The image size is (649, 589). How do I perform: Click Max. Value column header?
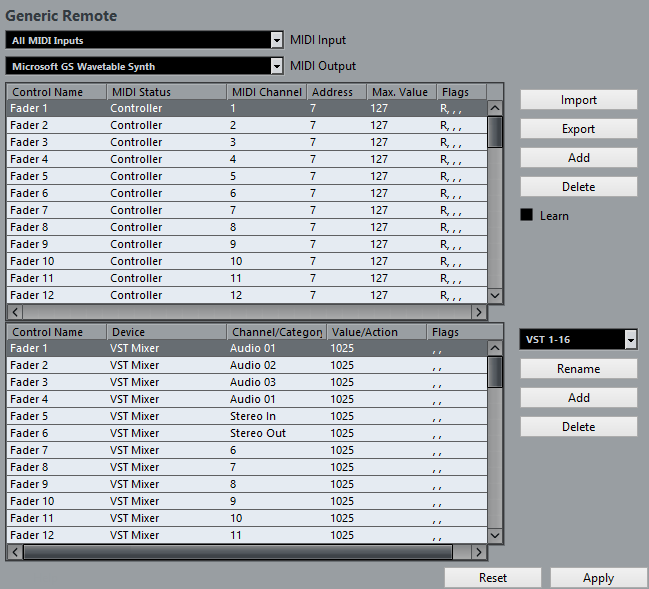pyautogui.click(x=402, y=92)
